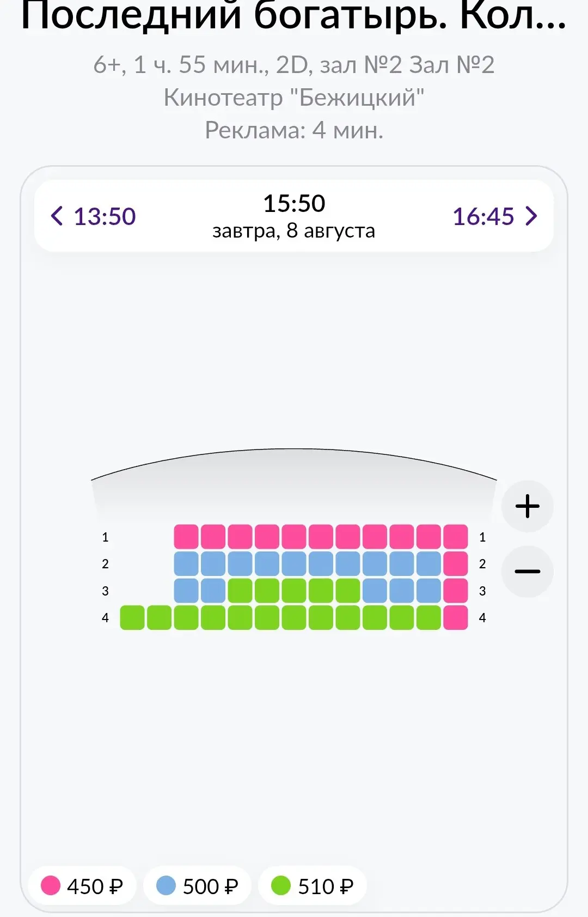Tap the 500 ₽ blue price legend
The image size is (588, 917).
click(x=198, y=885)
